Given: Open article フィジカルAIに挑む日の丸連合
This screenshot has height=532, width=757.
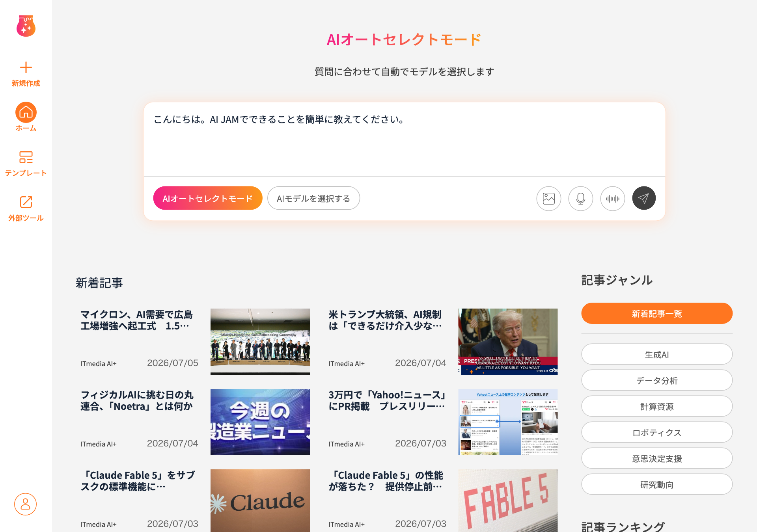Looking at the screenshot, I should pyautogui.click(x=137, y=400).
